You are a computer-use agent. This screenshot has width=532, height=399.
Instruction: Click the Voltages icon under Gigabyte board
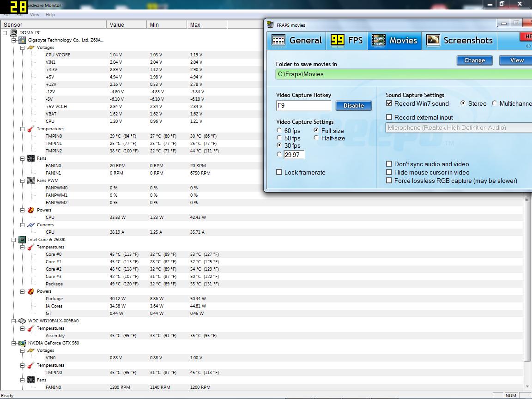pyautogui.click(x=31, y=48)
